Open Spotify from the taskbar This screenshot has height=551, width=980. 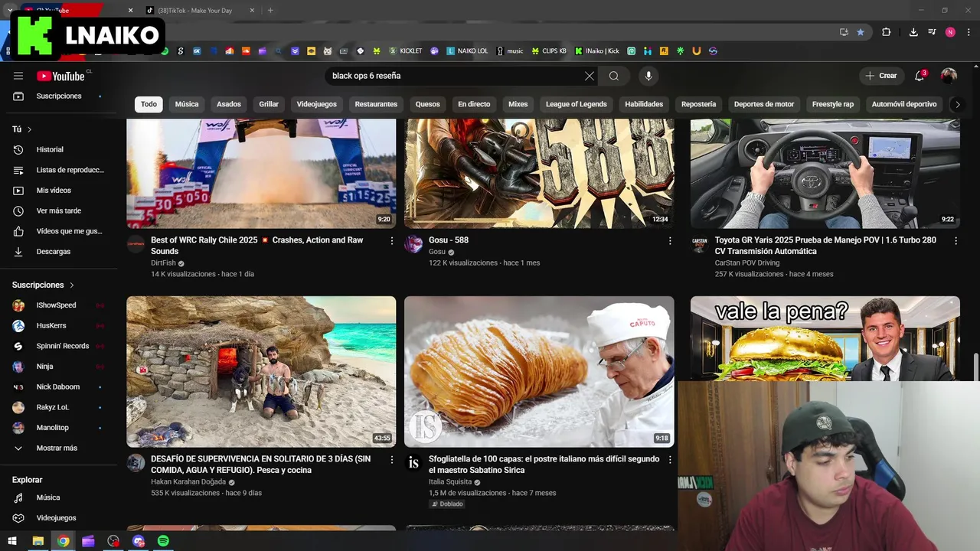click(x=163, y=541)
